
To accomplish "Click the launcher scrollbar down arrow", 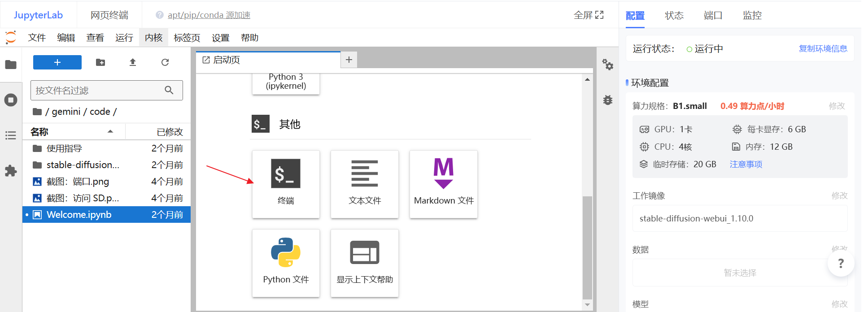I will click(x=587, y=305).
